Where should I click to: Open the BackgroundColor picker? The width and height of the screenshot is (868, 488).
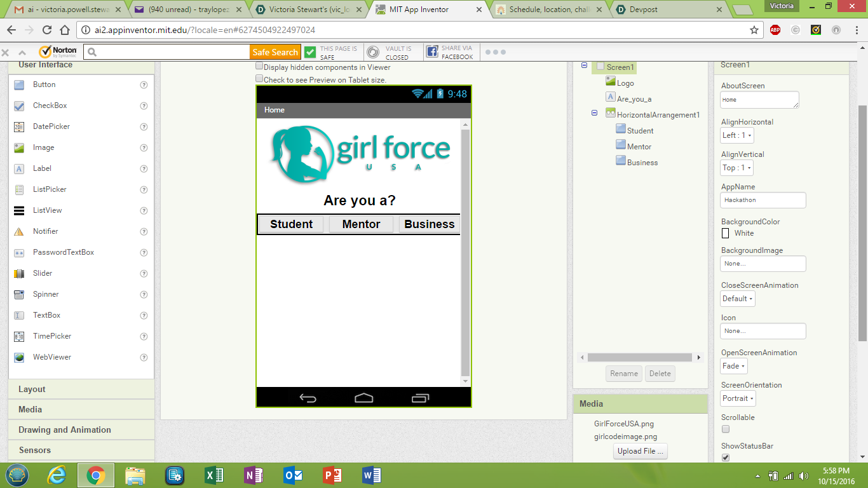[x=725, y=233]
